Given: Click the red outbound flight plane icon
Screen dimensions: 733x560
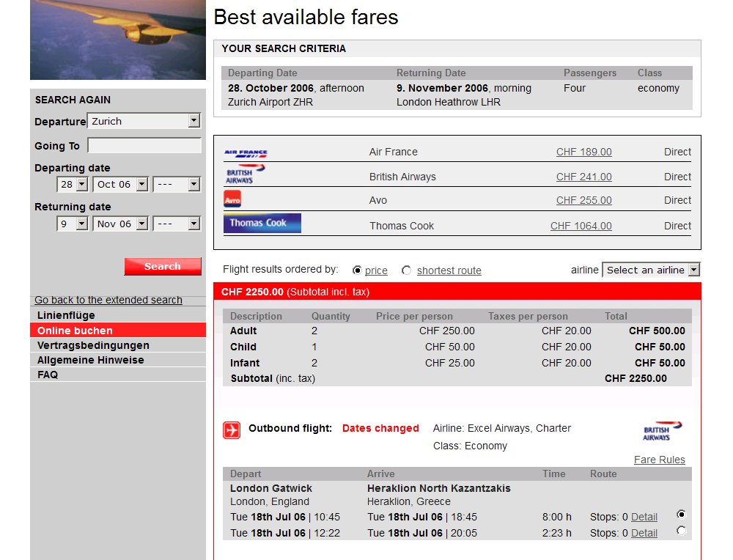Looking at the screenshot, I should [232, 430].
